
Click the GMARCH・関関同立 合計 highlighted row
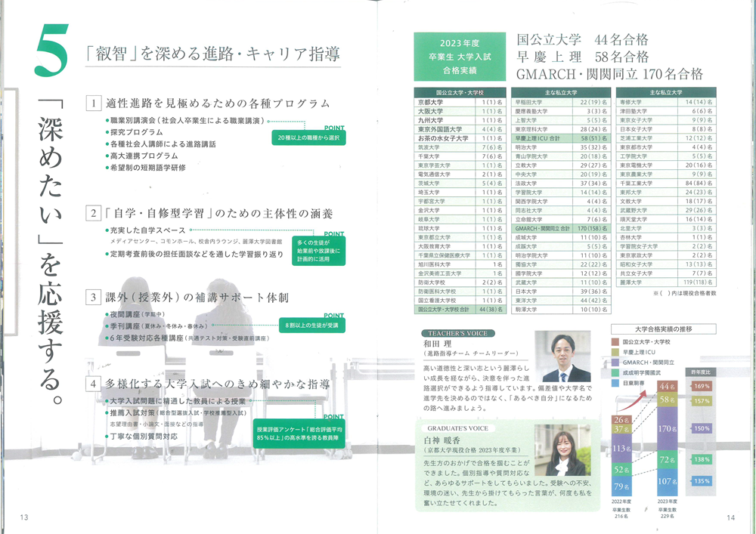point(561,228)
